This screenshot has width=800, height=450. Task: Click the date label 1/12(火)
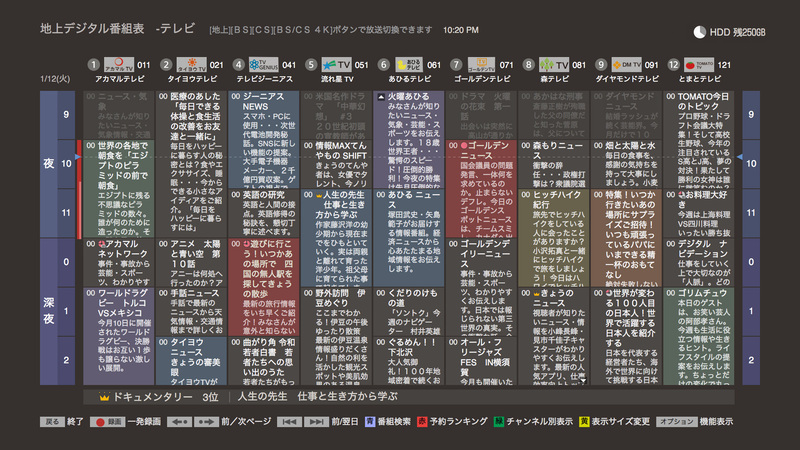click(55, 79)
